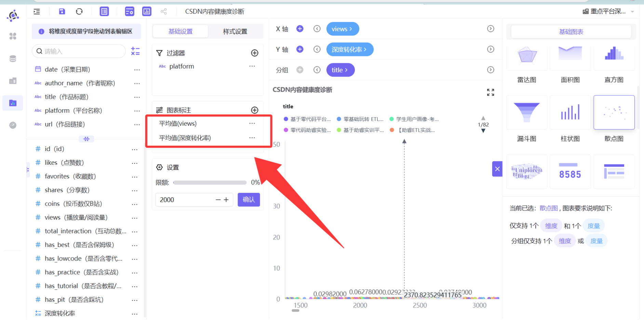Open the title pill options in 分组

click(340, 70)
